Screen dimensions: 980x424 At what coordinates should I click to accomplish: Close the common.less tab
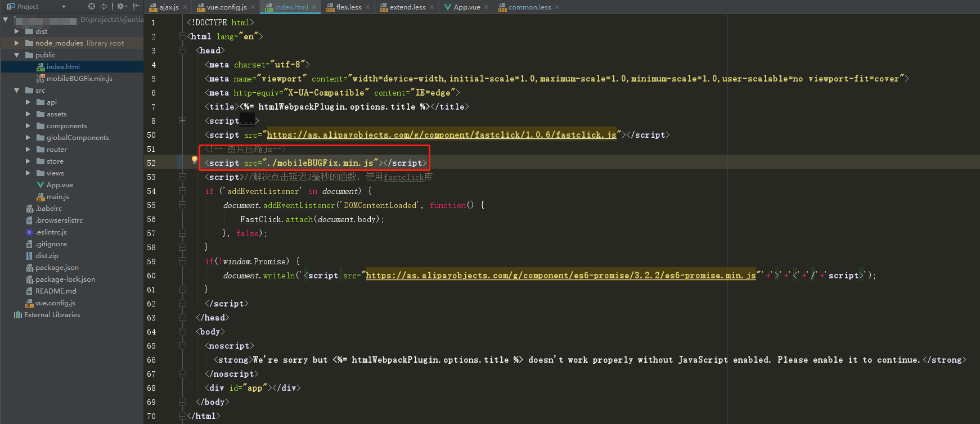(x=558, y=7)
